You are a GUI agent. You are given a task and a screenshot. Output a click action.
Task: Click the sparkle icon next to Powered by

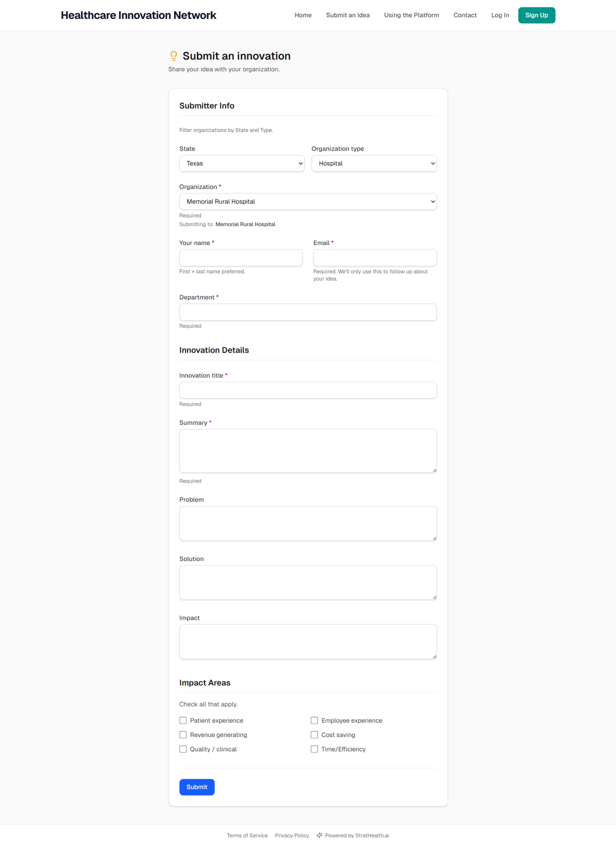[319, 835]
